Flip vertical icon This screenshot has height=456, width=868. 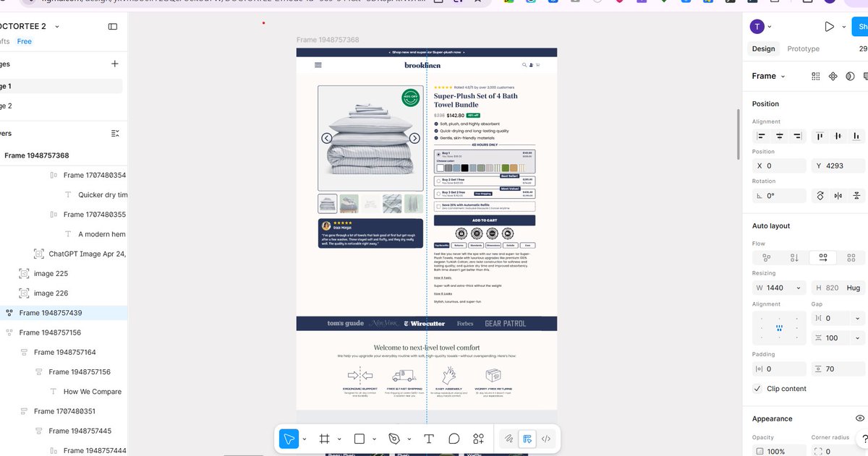point(856,196)
